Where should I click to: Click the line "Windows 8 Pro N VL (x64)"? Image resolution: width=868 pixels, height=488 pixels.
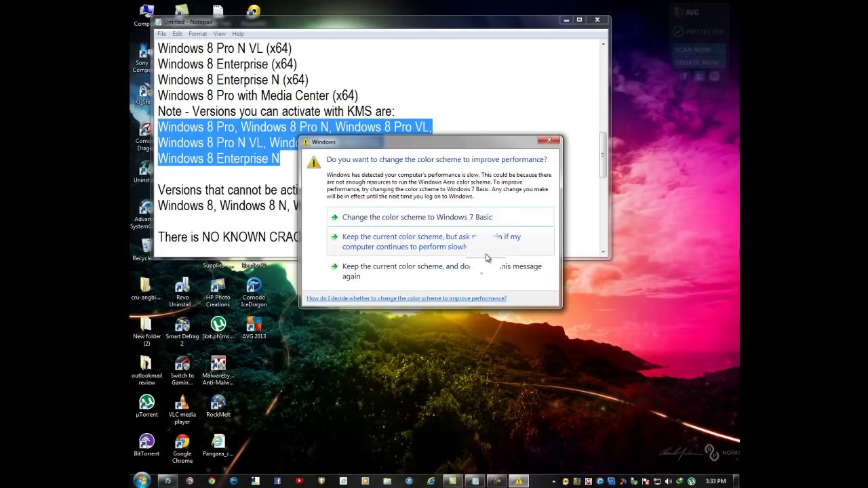pos(224,49)
